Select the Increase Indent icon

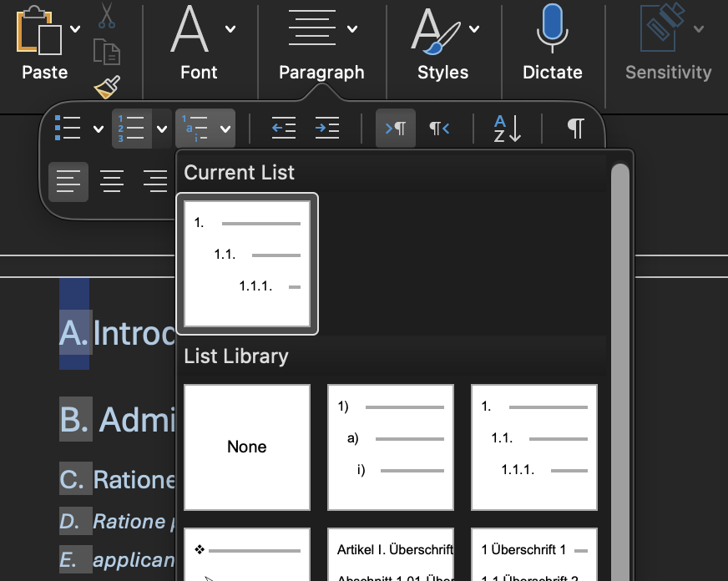click(x=326, y=128)
